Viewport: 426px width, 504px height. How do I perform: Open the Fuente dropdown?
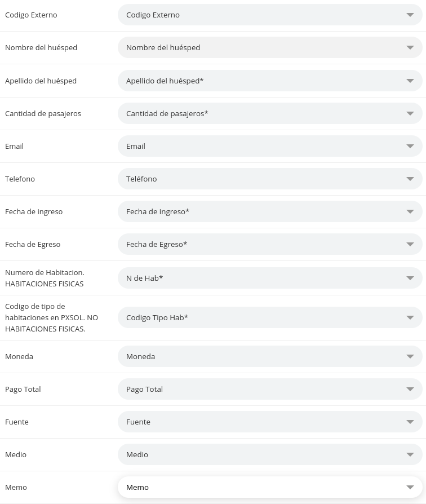tap(269, 422)
